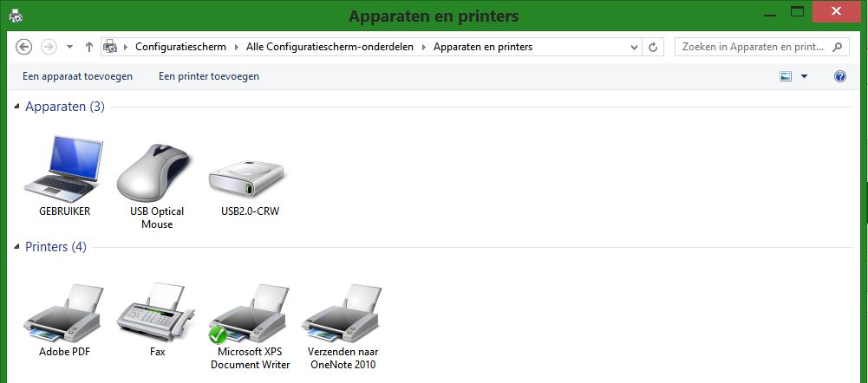Click the GEBRUIKER label
The image size is (868, 383).
tap(65, 211)
